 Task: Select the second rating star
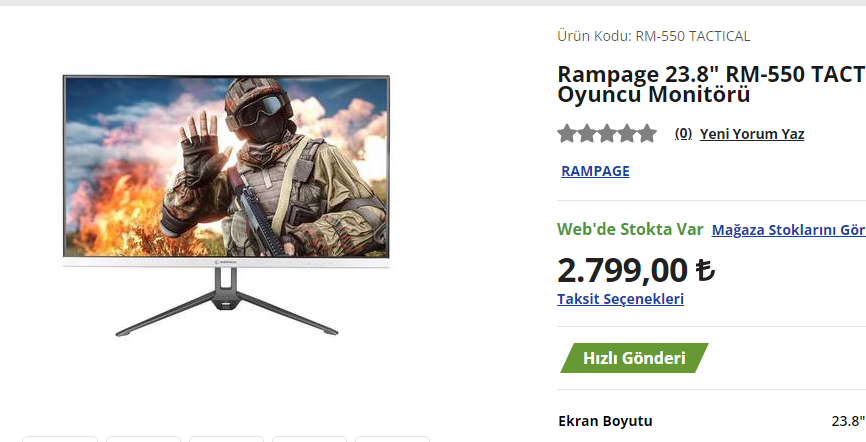coord(587,134)
